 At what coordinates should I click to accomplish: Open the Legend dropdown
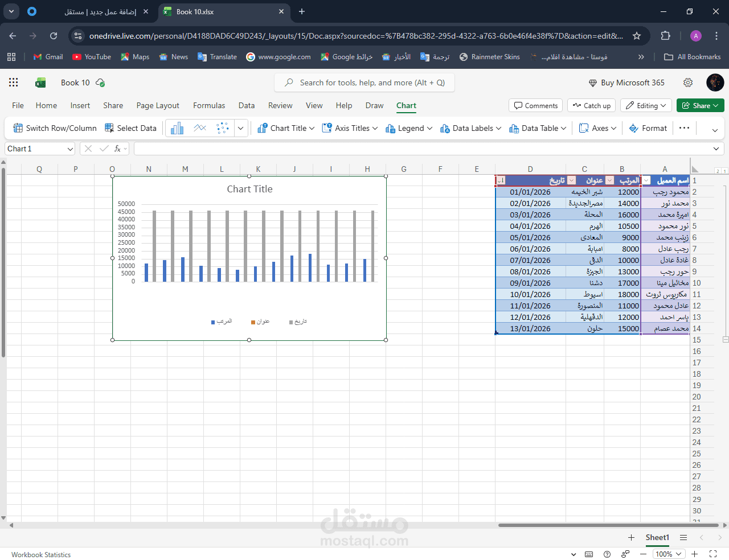[409, 128]
